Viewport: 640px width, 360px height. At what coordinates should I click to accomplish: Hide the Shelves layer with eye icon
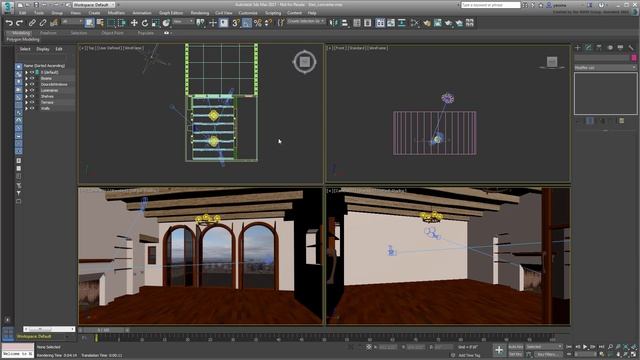pyautogui.click(x=32, y=97)
